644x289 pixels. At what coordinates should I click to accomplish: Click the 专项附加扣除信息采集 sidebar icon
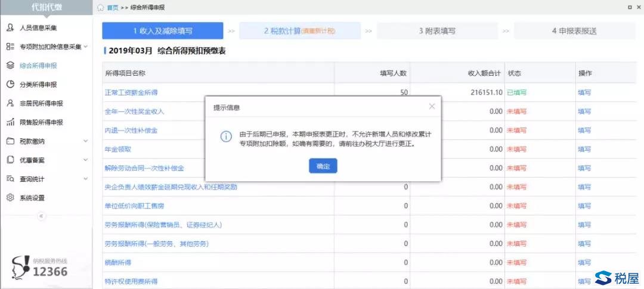10,46
